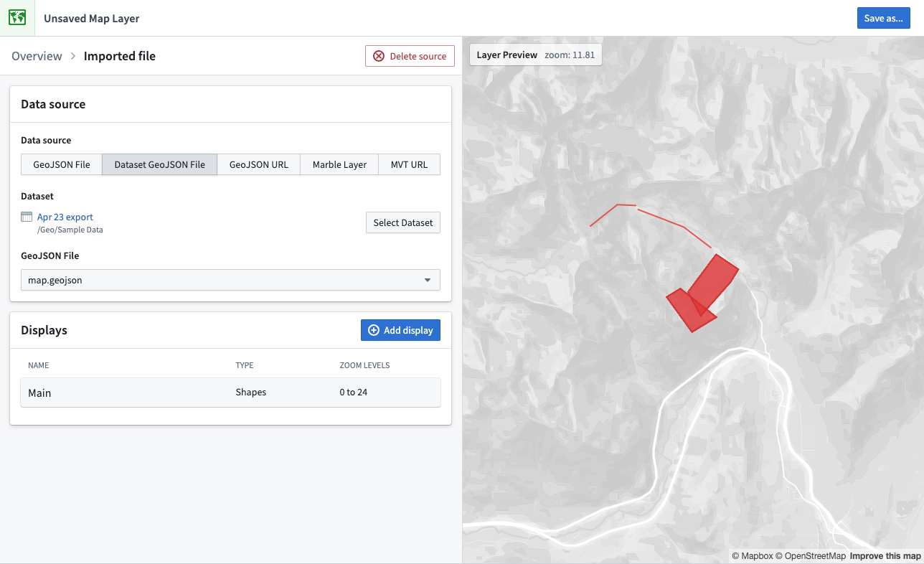
Task: Choose the Marble Layer source option
Action: pyautogui.click(x=339, y=164)
